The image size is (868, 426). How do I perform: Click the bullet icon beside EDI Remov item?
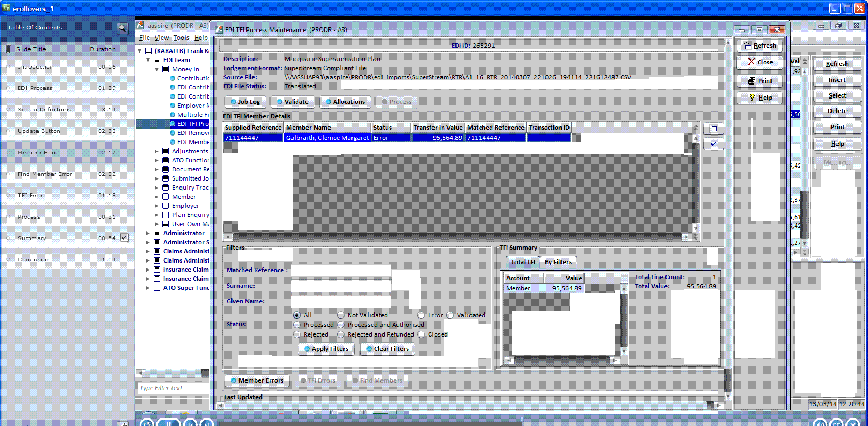(x=173, y=133)
